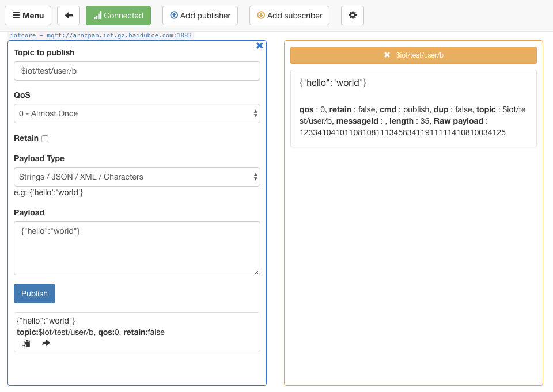The height and width of the screenshot is (392, 553).
Task: Open the Menu
Action: click(28, 16)
